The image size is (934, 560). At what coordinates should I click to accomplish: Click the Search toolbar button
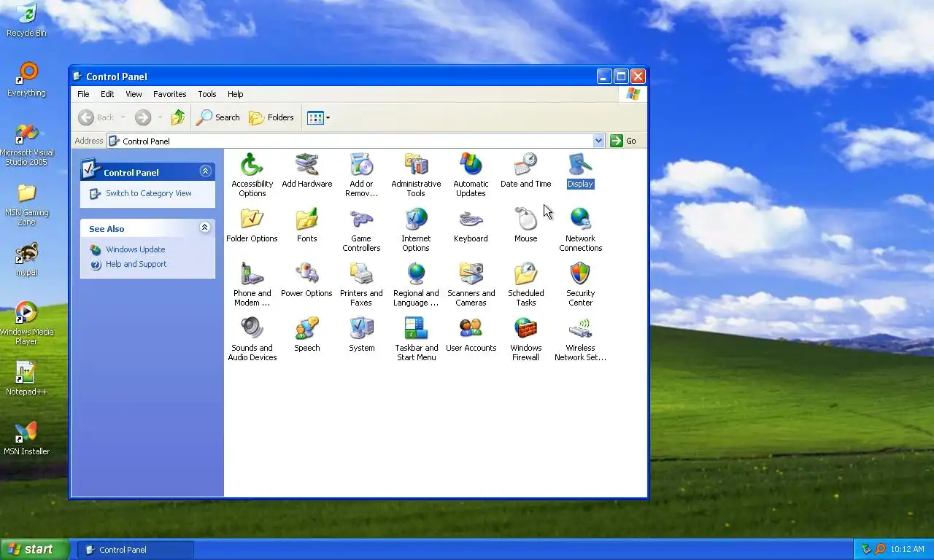217,117
